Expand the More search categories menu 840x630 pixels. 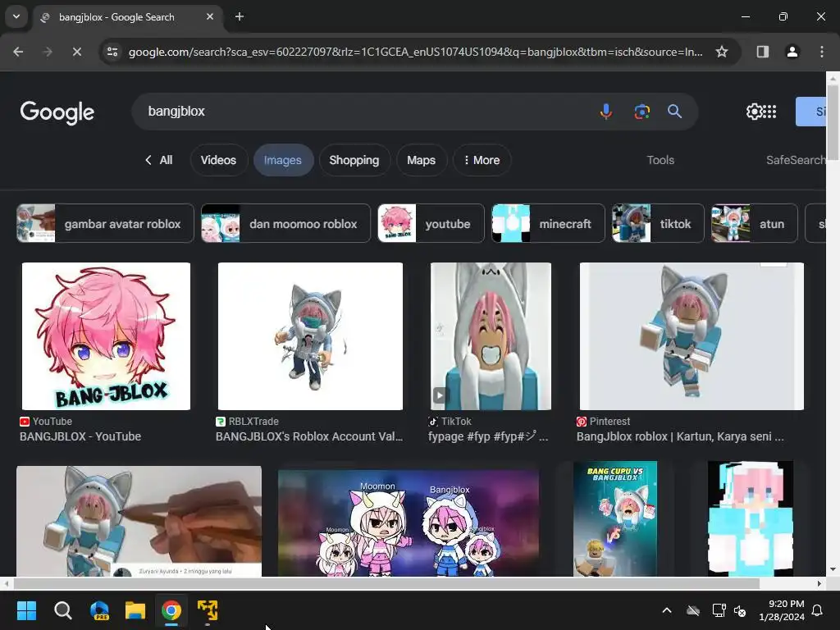482,160
